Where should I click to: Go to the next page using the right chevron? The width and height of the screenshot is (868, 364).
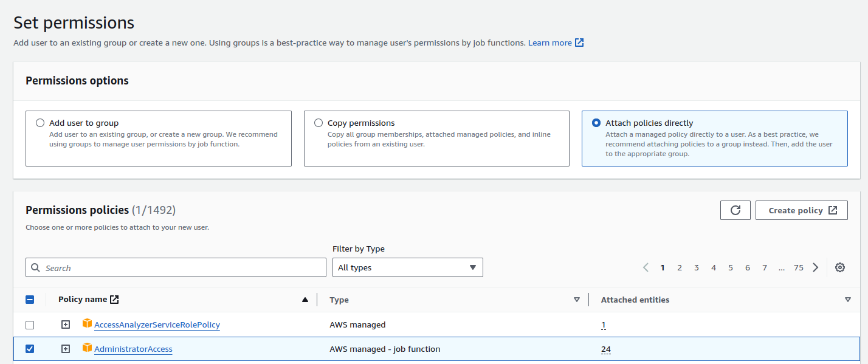click(x=815, y=267)
